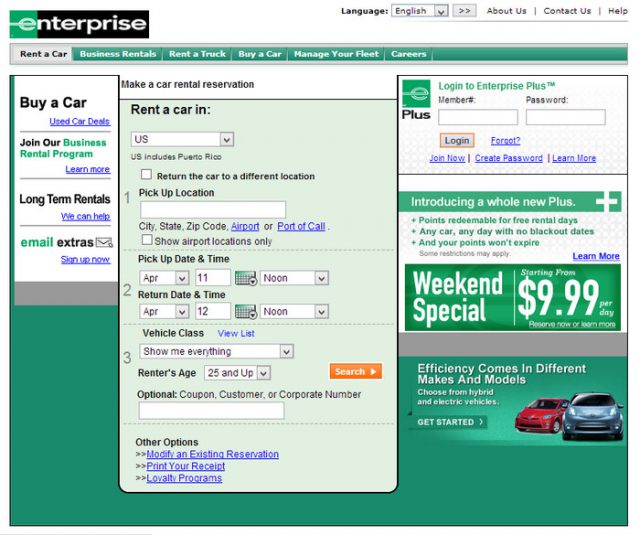
Task: Click the orange Search button
Action: point(355,372)
